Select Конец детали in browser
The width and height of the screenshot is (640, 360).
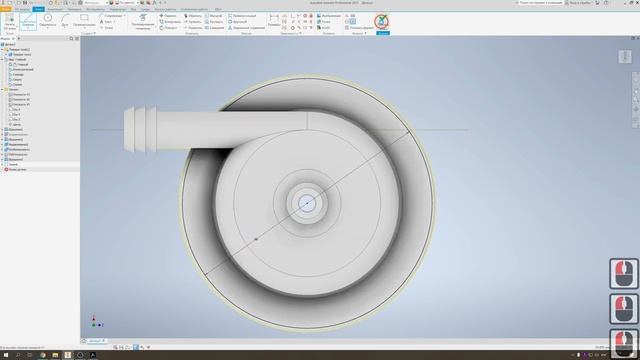pyautogui.click(x=16, y=169)
